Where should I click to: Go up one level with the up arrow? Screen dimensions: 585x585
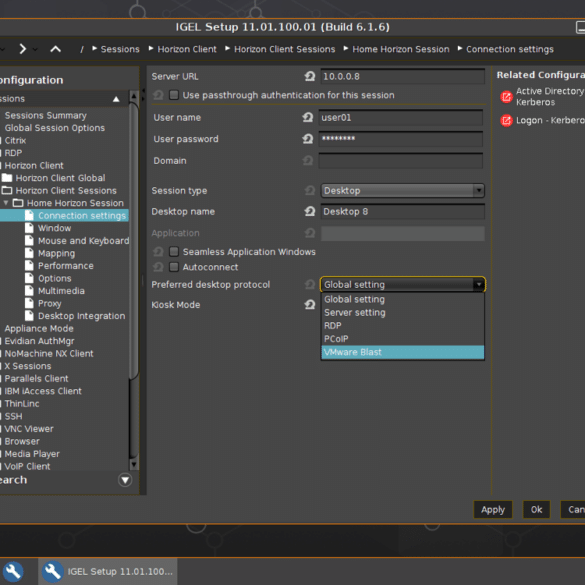tap(55, 49)
